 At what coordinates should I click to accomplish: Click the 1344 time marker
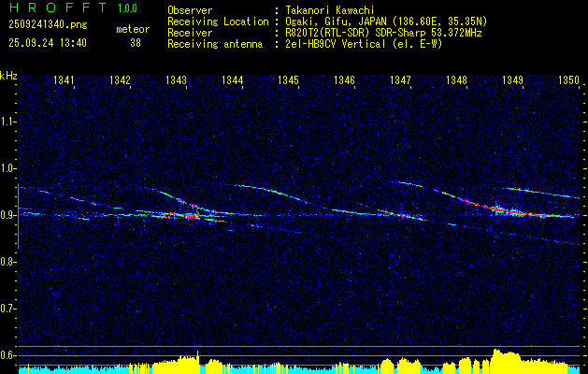point(232,79)
